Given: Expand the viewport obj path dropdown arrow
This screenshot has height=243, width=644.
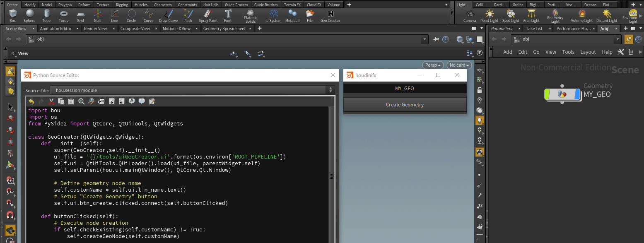Looking at the screenshot, I should tap(425, 39).
